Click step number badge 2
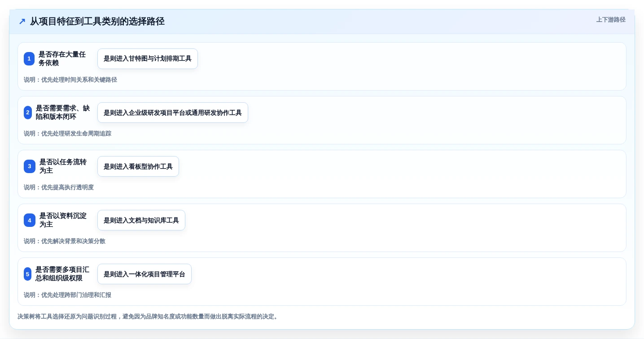This screenshot has width=644, height=339. pos(28,113)
